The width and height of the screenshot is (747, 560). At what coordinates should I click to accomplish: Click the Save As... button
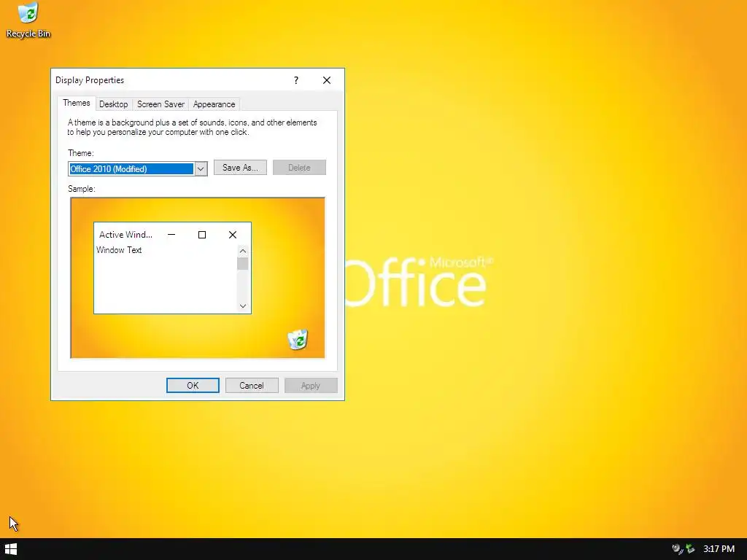[240, 168]
